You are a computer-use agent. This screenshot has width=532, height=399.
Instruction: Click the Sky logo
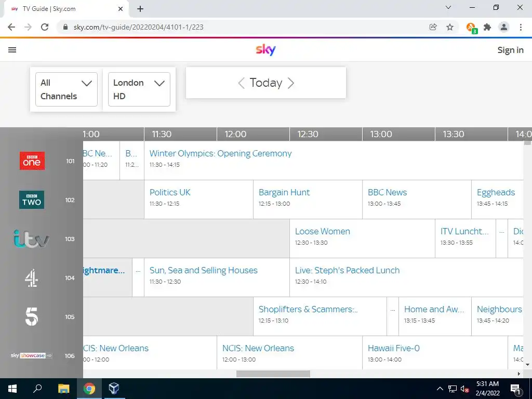(265, 50)
